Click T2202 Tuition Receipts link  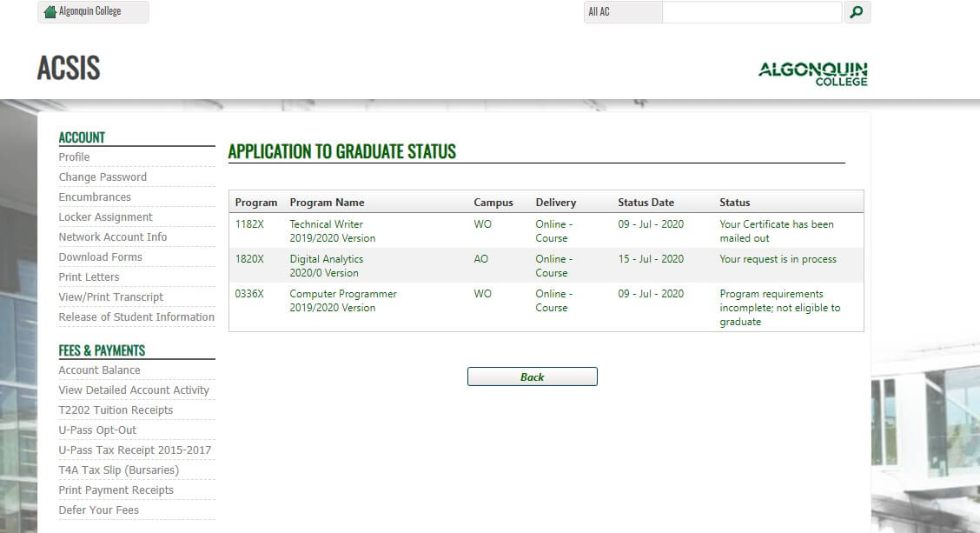116,410
